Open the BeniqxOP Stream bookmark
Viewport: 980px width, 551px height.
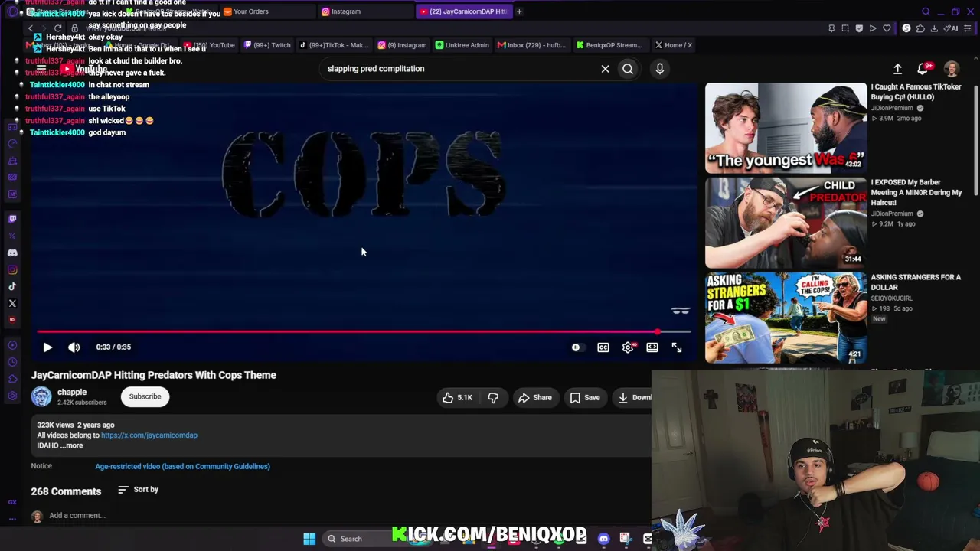(609, 45)
